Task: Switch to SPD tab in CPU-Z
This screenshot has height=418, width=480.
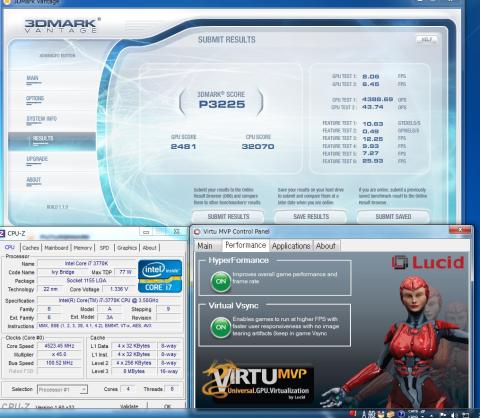Action: 104,248
